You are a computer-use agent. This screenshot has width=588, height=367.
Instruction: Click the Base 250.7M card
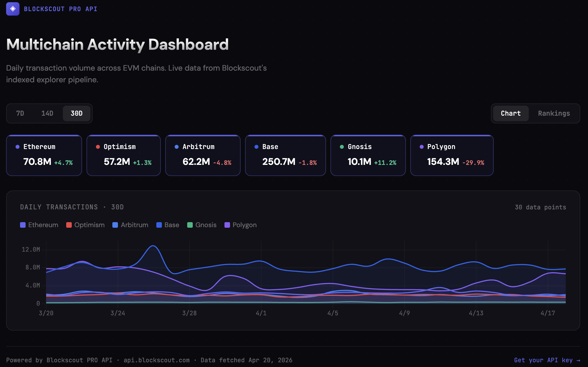point(285,155)
